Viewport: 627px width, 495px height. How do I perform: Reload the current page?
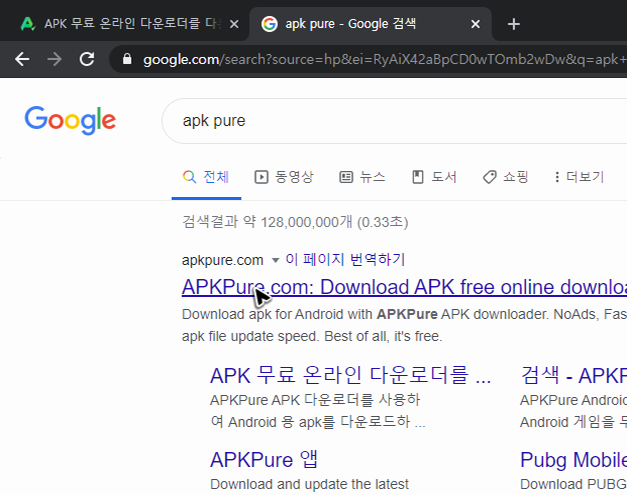[87, 59]
